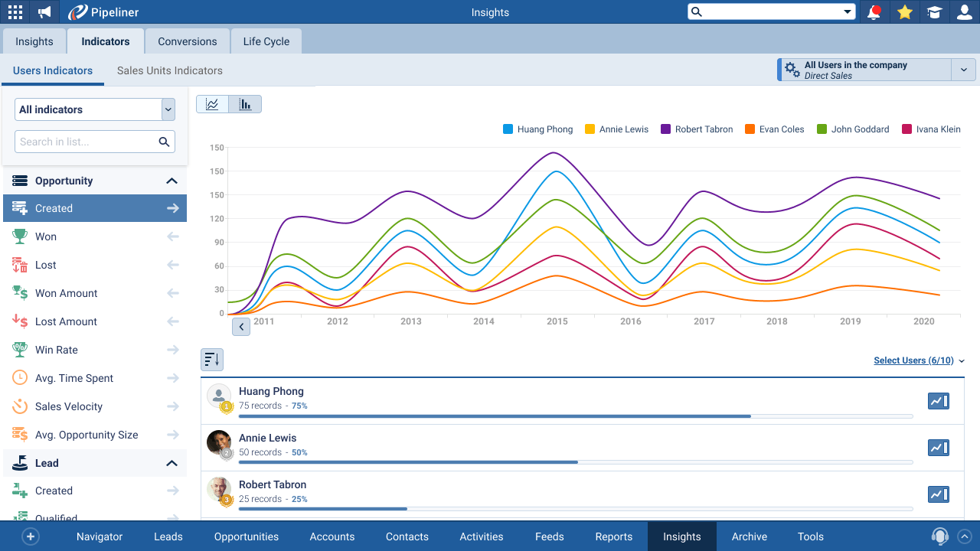
Task: Click the favorites star icon
Action: point(905,12)
